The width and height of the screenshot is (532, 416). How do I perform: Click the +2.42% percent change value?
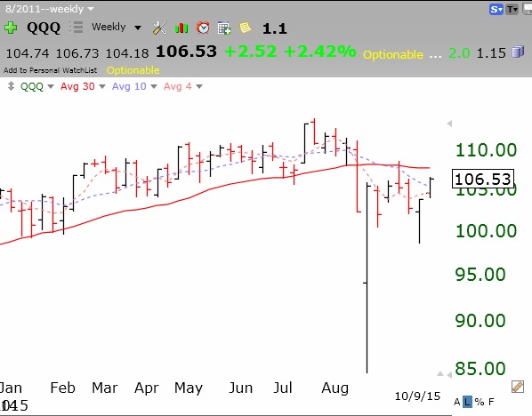(320, 52)
